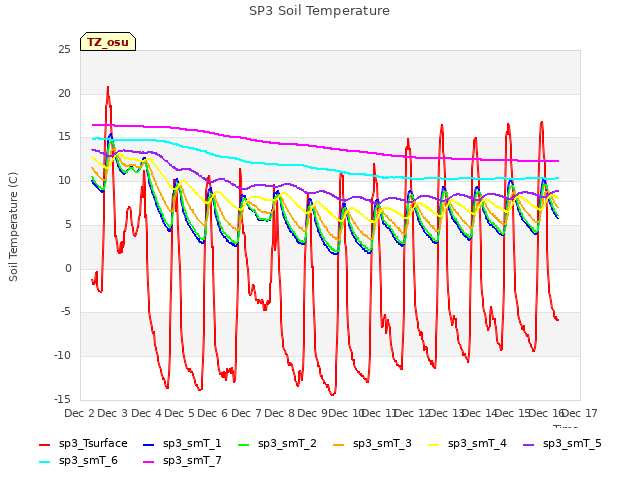Toggle the sp3_smT_2 legend entry
Image resolution: width=640 pixels, height=480 pixels.
pyautogui.click(x=277, y=444)
